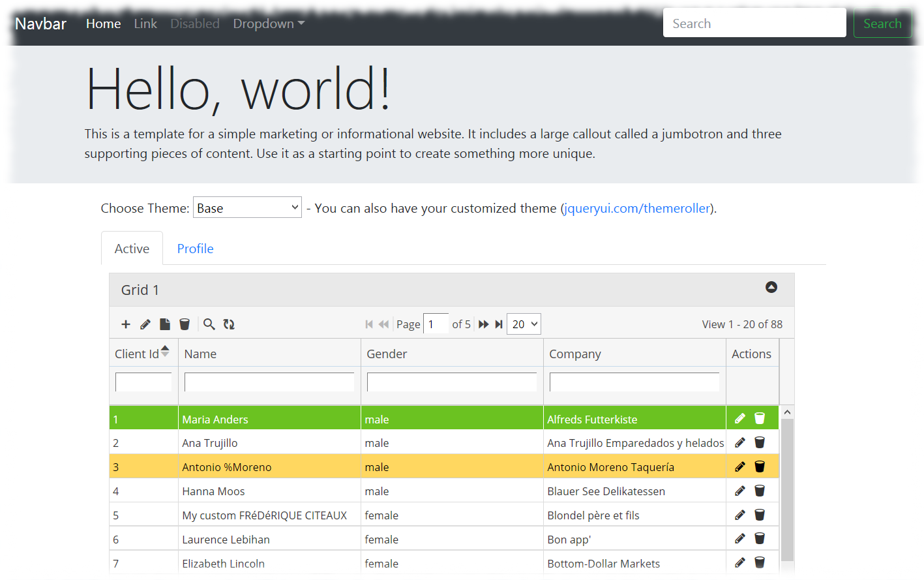The image size is (924, 580).
Task: Expand the navbar Dropdown menu
Action: pyautogui.click(x=269, y=23)
